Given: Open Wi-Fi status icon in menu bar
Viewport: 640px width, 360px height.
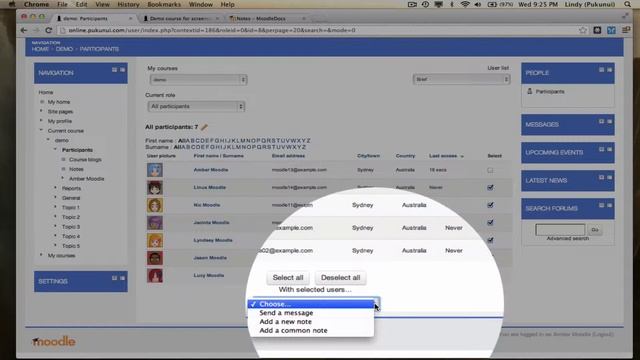Looking at the screenshot, I should [464, 4].
